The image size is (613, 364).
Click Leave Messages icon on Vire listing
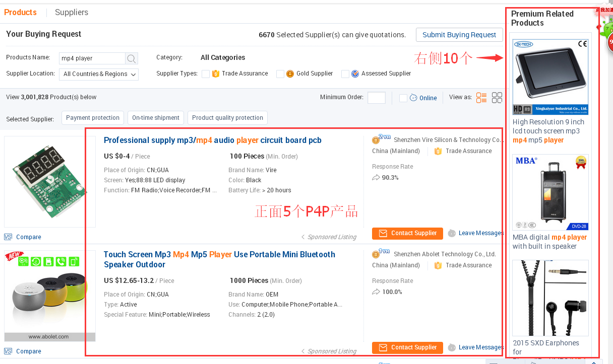(x=452, y=233)
